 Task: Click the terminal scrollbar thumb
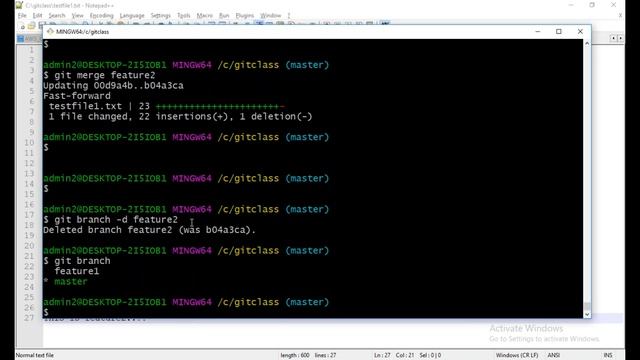pos(587,306)
